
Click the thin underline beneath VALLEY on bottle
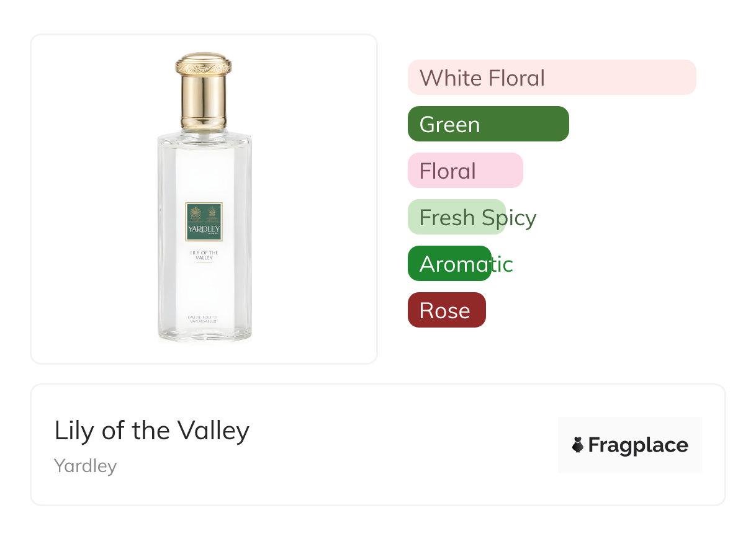204,263
